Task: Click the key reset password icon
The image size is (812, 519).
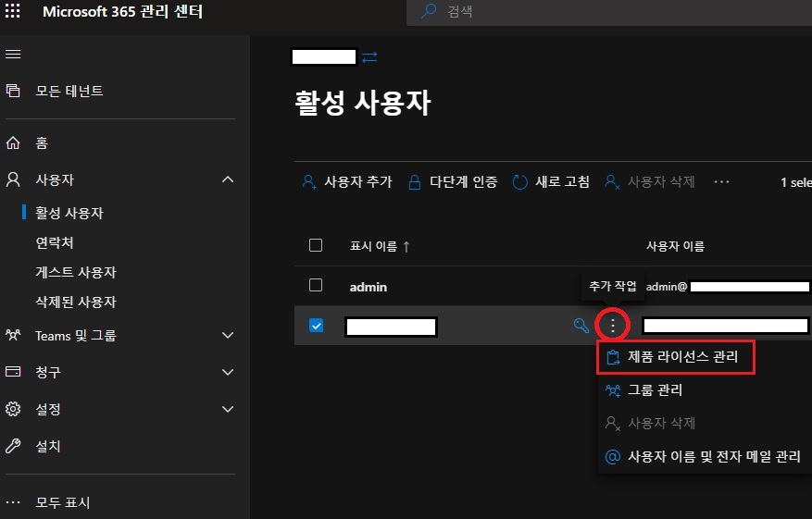Action: (581, 326)
